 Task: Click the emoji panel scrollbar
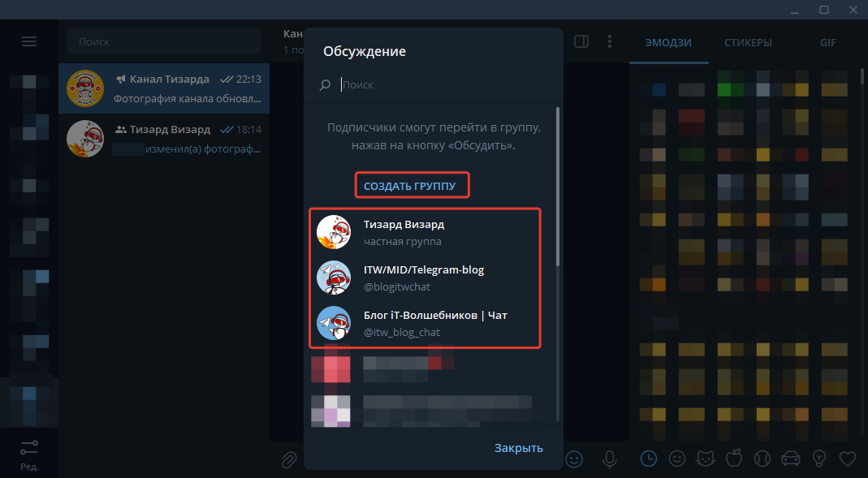pyautogui.click(x=862, y=75)
